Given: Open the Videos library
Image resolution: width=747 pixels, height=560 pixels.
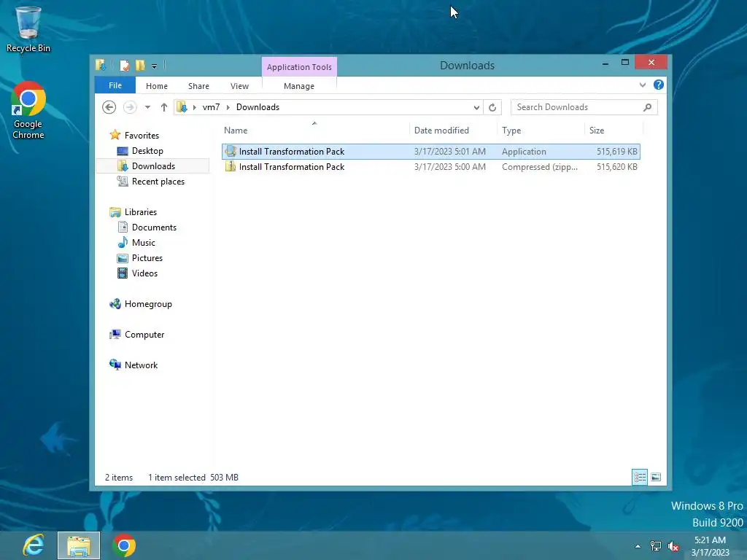Looking at the screenshot, I should tap(144, 273).
